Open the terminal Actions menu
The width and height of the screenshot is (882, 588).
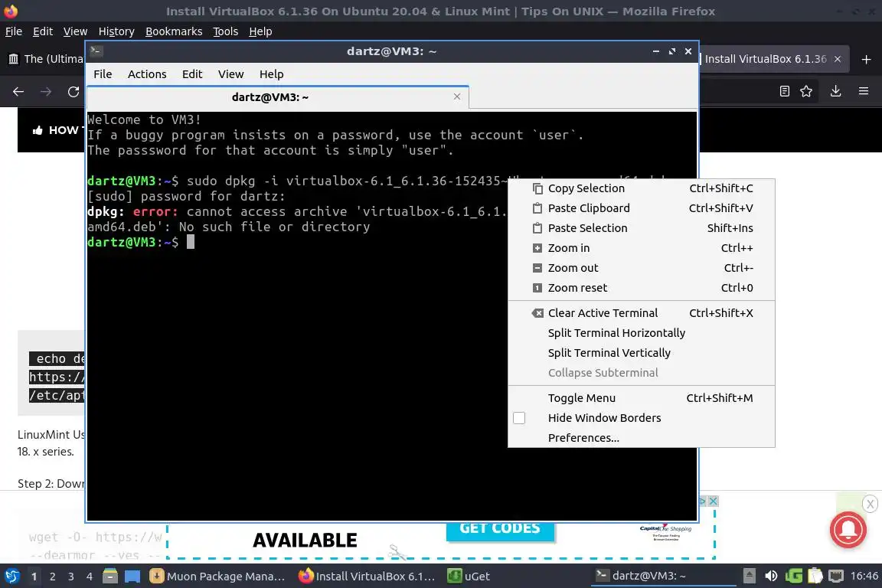pos(147,74)
